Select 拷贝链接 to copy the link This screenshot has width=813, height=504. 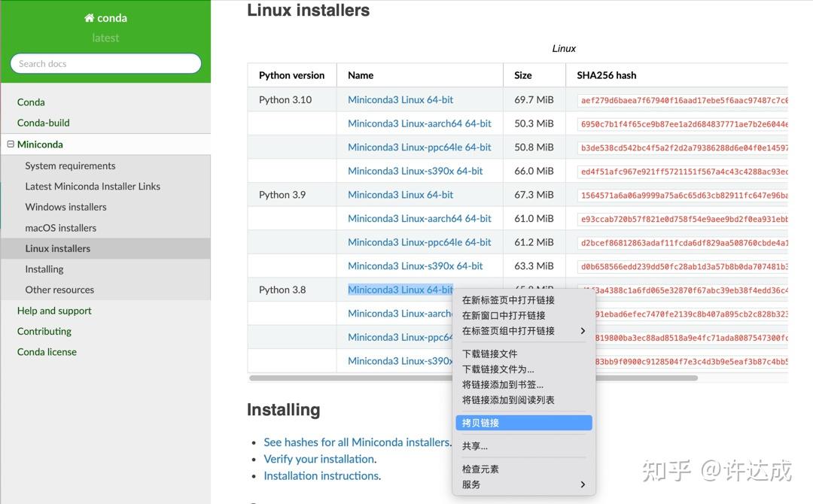pos(524,424)
